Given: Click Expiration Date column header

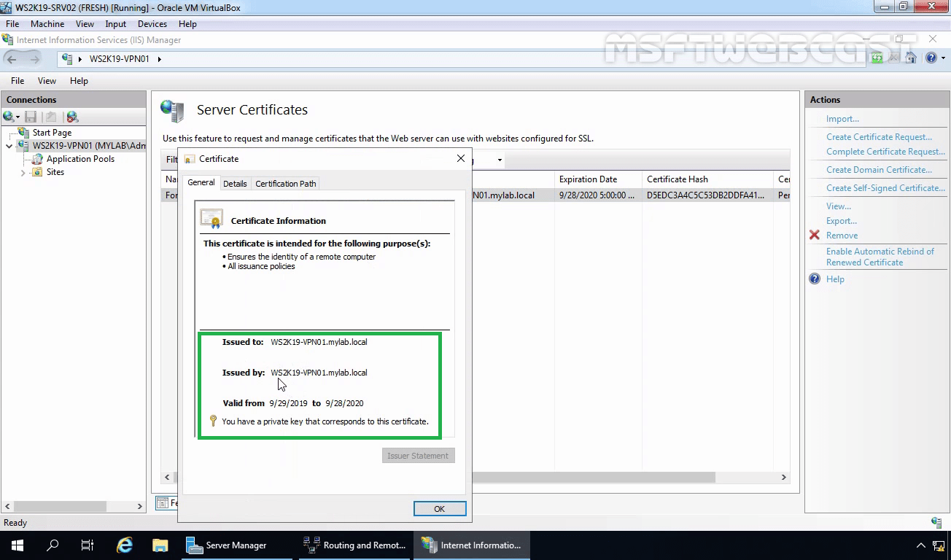Looking at the screenshot, I should 598,179.
